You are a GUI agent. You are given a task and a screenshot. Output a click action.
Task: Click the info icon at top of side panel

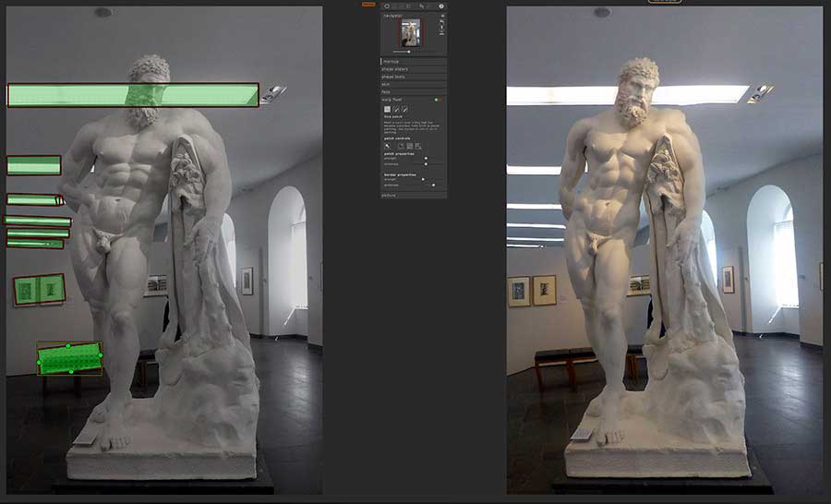tap(441, 6)
